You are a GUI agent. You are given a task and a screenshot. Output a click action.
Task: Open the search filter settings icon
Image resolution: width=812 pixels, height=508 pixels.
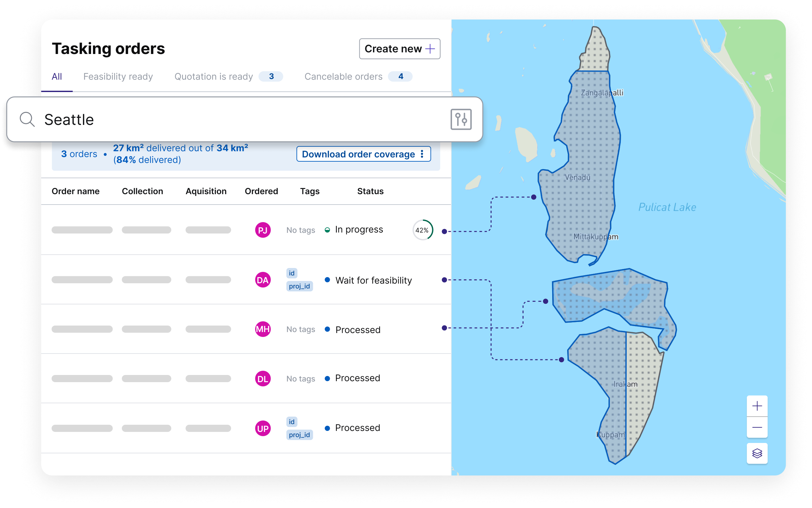point(460,119)
